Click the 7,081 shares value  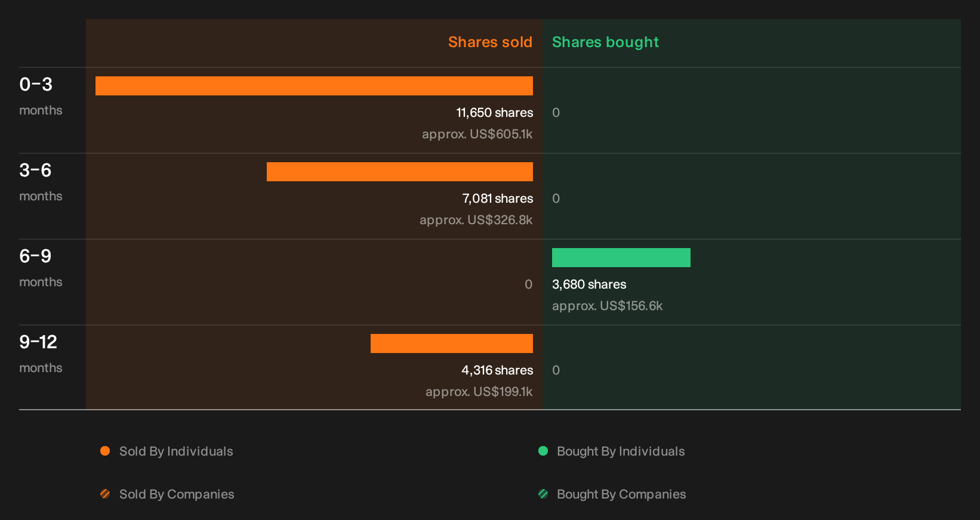coord(498,199)
